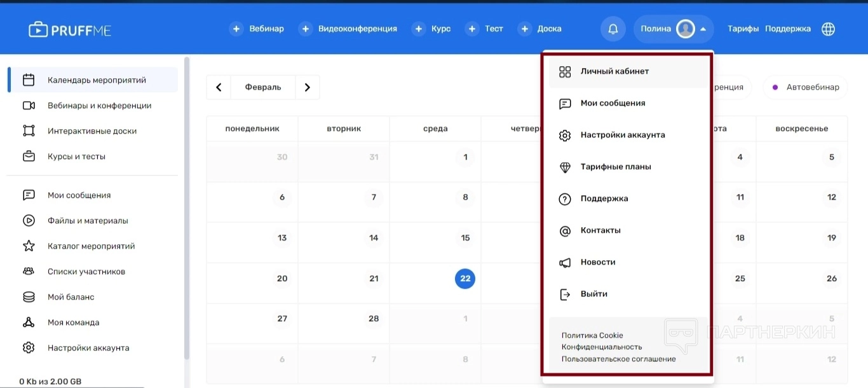Go to next month with right arrow
This screenshot has height=388, width=868.
308,88
